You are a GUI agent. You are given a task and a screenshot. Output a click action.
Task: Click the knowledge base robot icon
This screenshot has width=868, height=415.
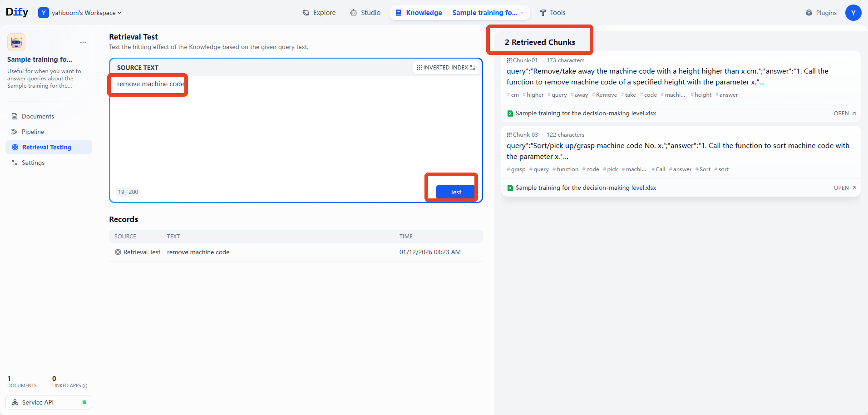click(x=16, y=42)
